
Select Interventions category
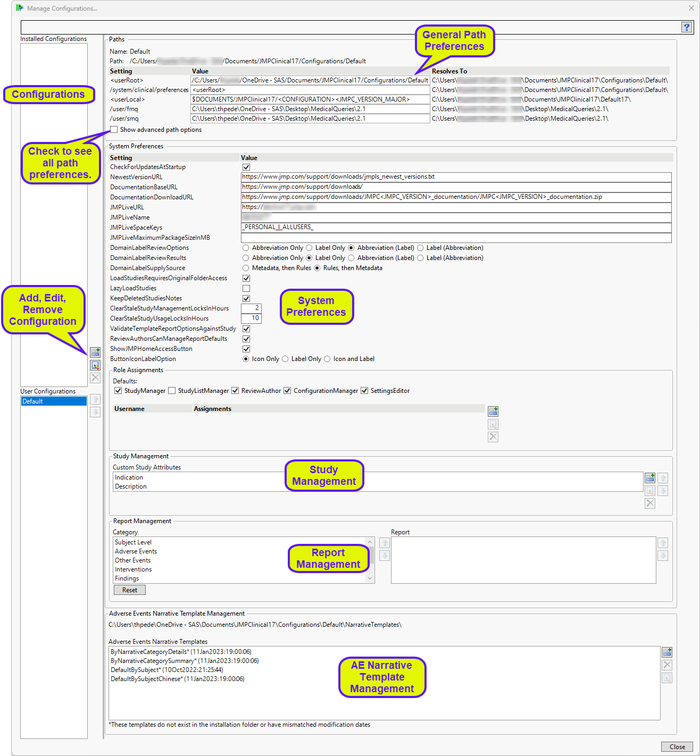pos(133,569)
